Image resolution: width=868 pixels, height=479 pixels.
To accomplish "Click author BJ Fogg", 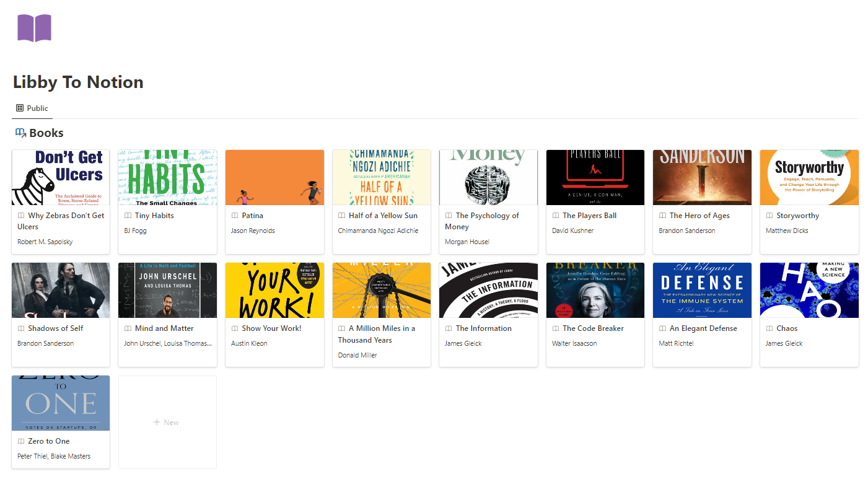I will coord(135,231).
